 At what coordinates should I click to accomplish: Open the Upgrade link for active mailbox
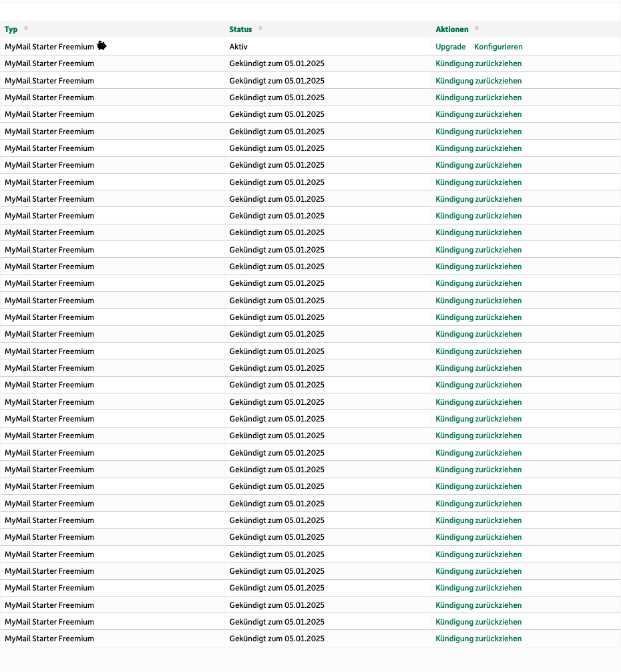coord(451,47)
